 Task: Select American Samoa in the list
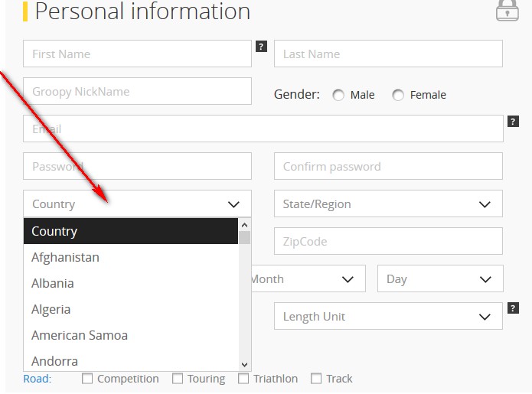point(131,335)
